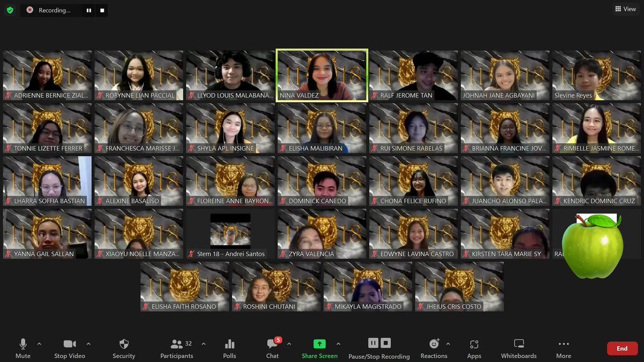Stop Video camera toggle
Viewport: 644px width, 362px height.
(69, 348)
